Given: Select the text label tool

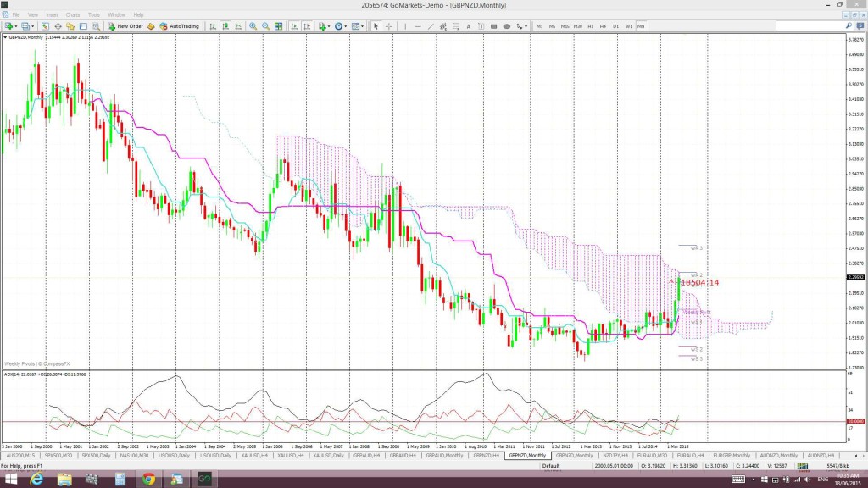Looking at the screenshot, I should 481,26.
